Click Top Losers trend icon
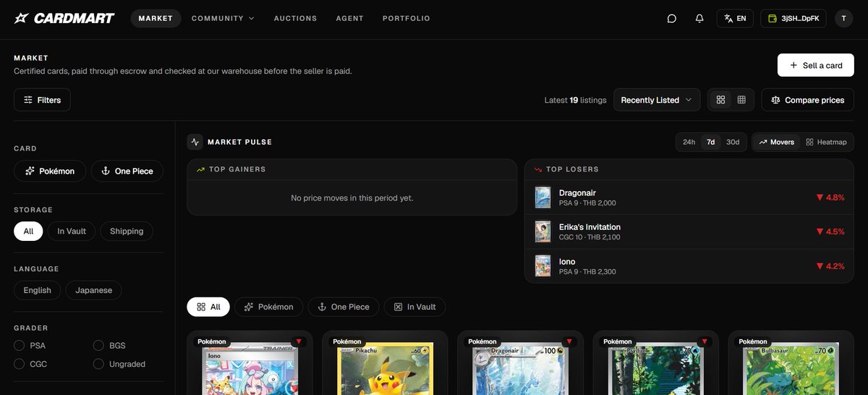 (x=537, y=169)
